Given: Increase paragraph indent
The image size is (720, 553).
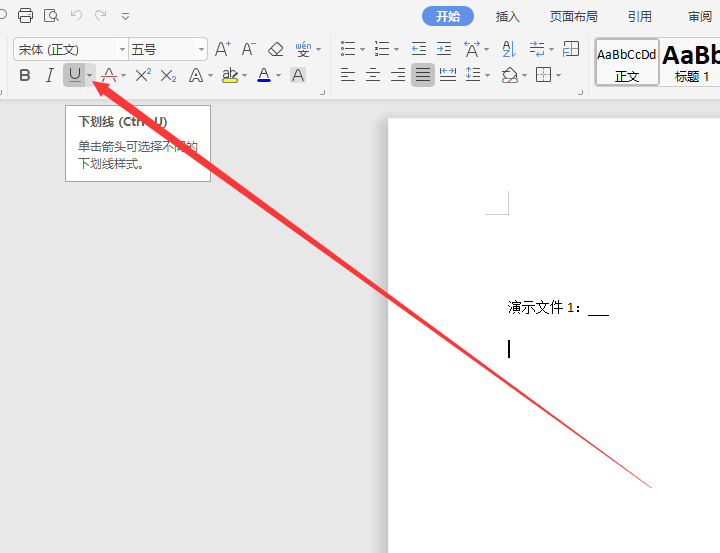Looking at the screenshot, I should pos(444,48).
